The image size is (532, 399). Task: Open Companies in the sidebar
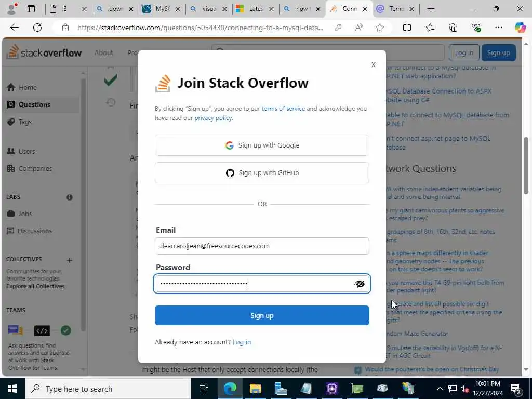click(35, 169)
